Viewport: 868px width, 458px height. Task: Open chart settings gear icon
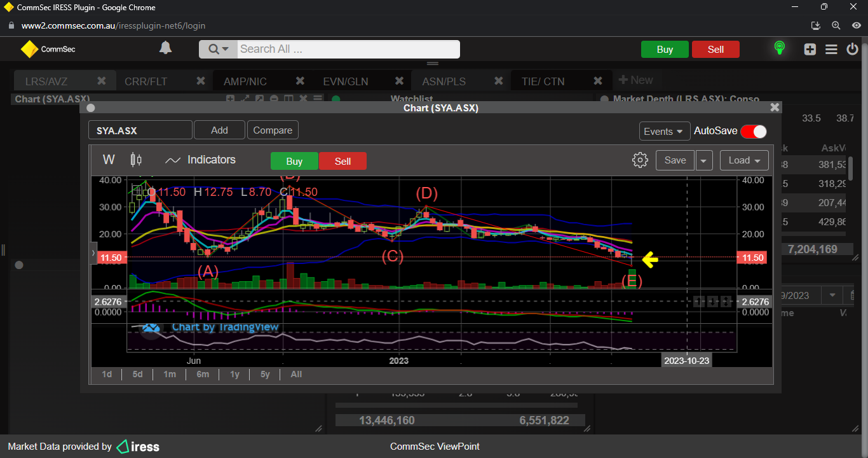point(640,160)
